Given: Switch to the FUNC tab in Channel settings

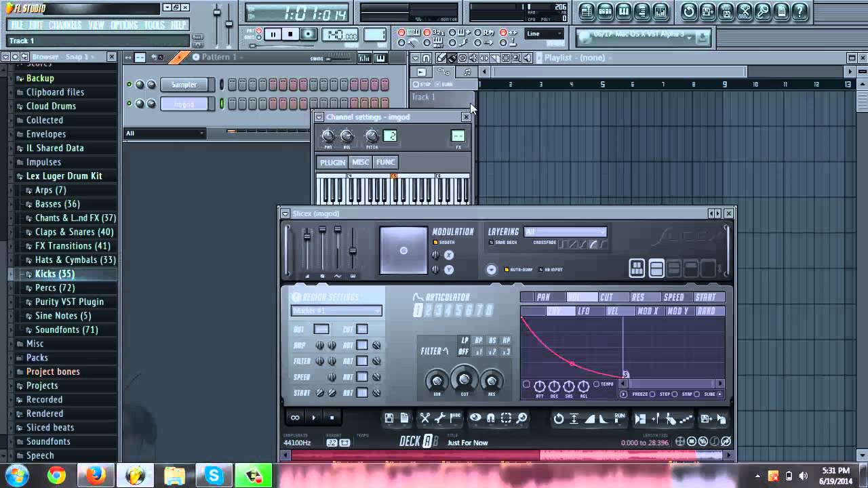Looking at the screenshot, I should 385,162.
